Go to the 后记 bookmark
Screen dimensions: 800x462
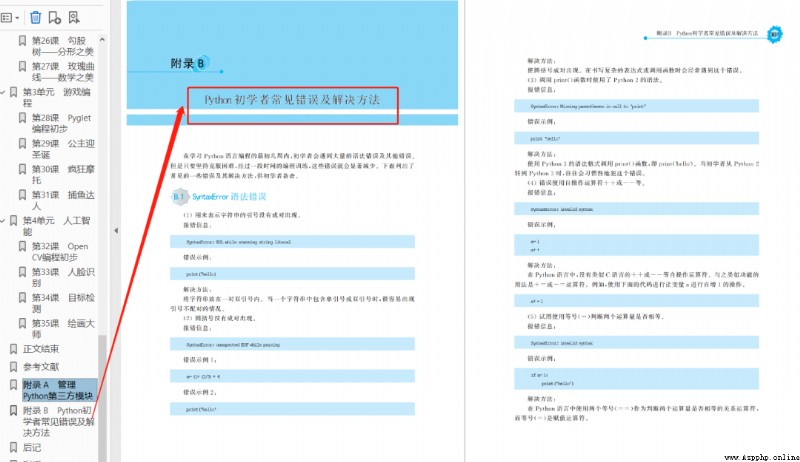32,448
